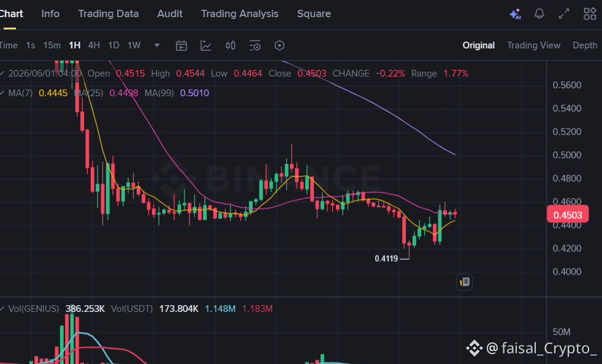The height and width of the screenshot is (364, 602).
Task: Click the current price tag 0.4503
Action: coord(568,215)
